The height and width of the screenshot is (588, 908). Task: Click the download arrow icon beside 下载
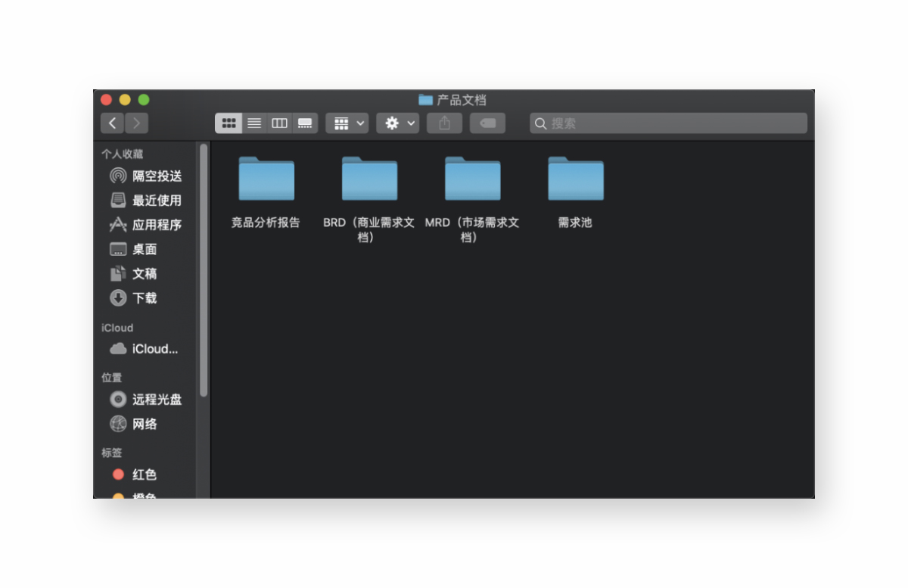[x=118, y=298]
